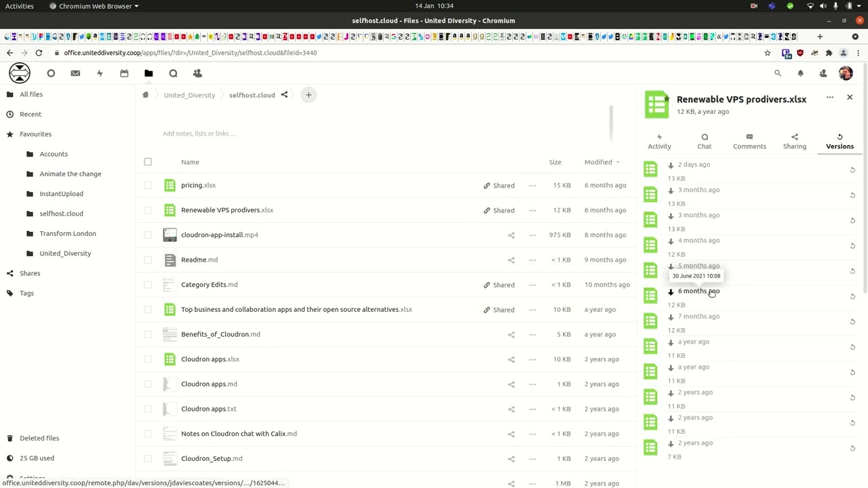Open the Activity lightning icon in top bar

click(x=100, y=73)
